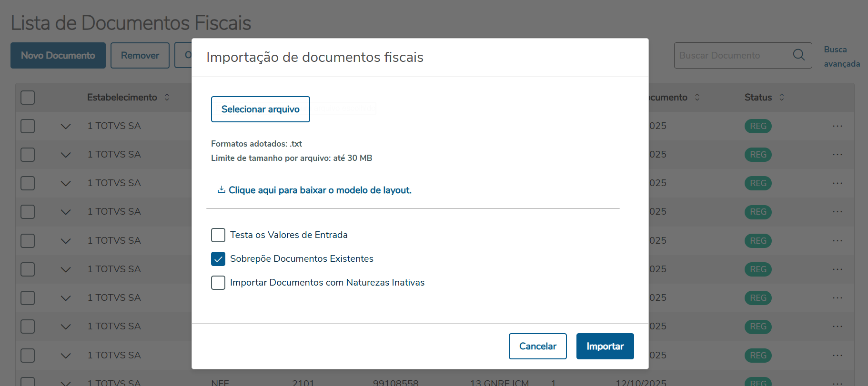Viewport: 868px width, 386px height.
Task: Cancel the import dialog
Action: point(537,346)
